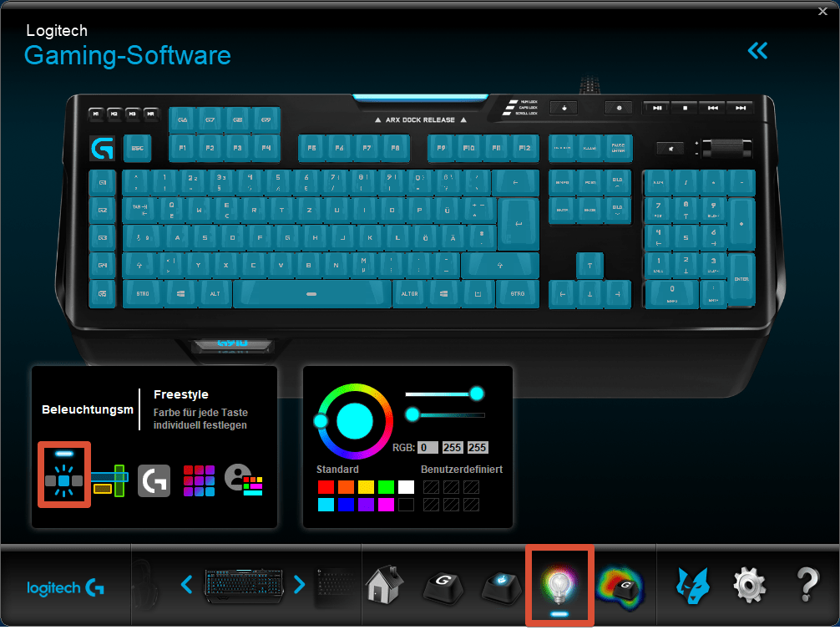
Task: Pick the cyan standard color swatch
Action: point(326,505)
